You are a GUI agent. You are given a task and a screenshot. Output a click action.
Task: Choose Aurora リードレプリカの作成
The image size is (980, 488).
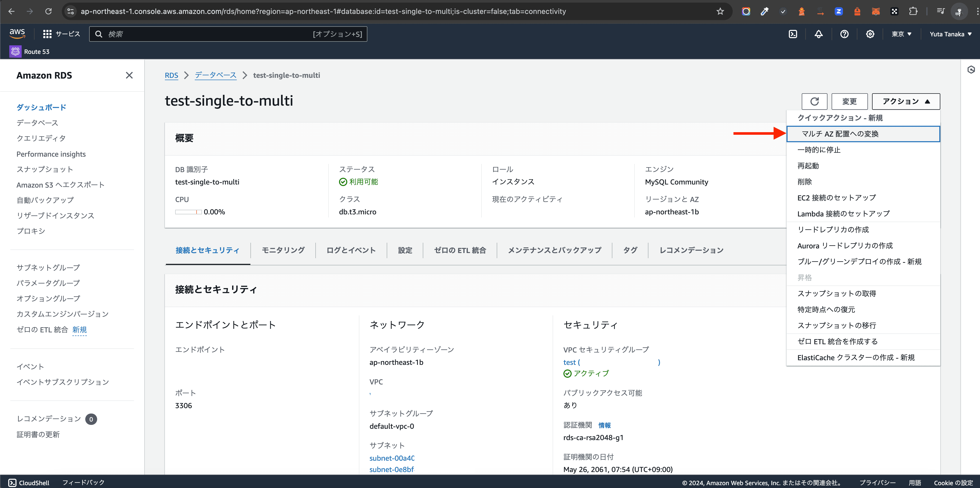click(863, 246)
